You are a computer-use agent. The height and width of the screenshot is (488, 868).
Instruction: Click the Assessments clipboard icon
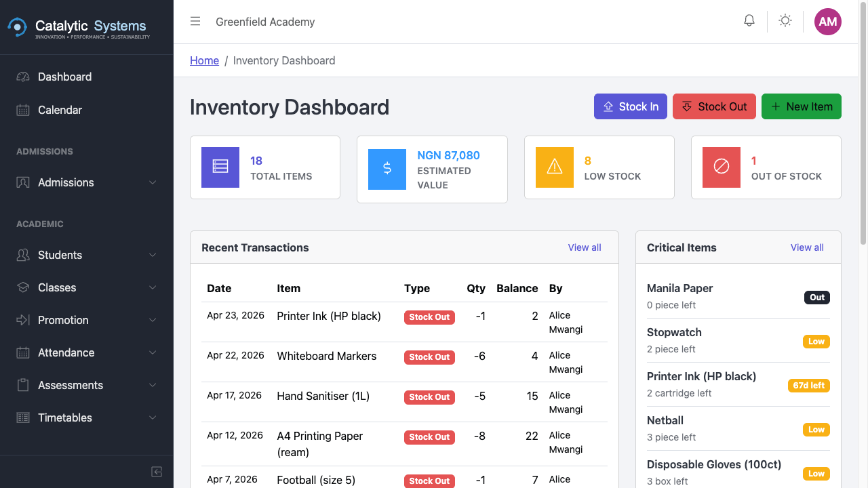click(x=23, y=385)
